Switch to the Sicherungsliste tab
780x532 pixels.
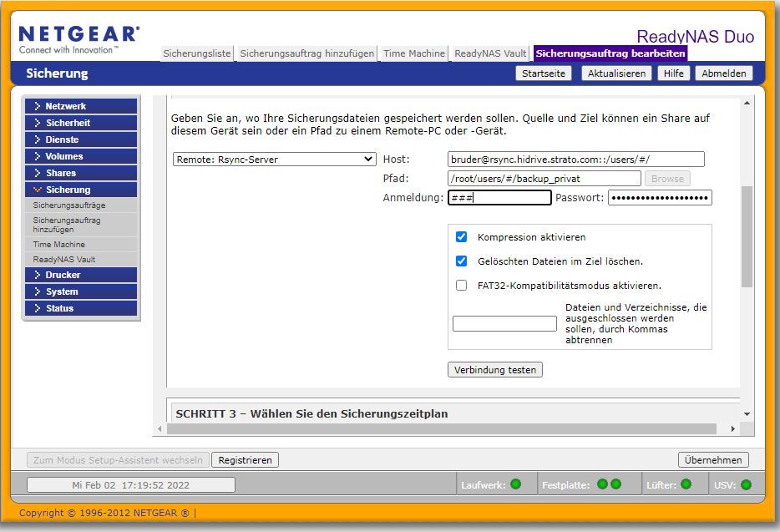click(x=197, y=53)
